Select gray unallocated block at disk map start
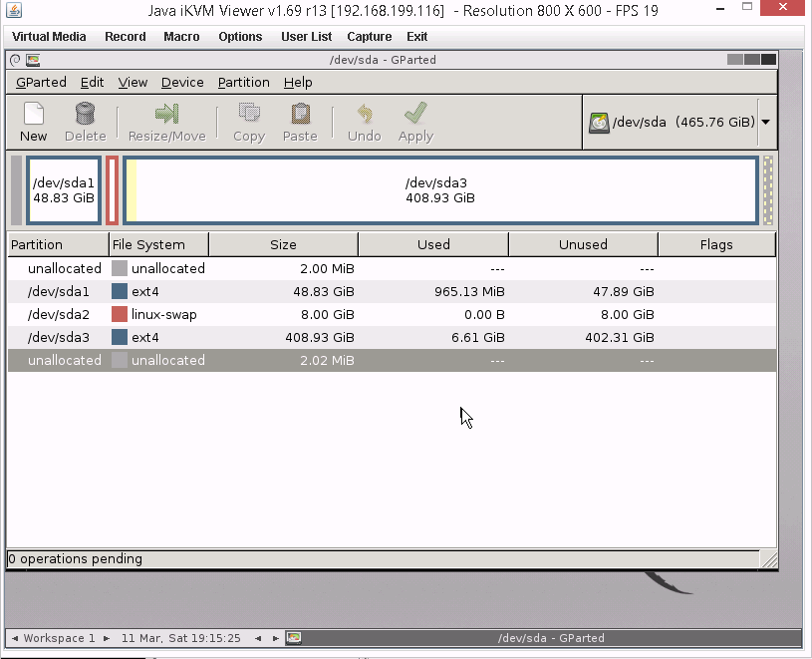 tap(17, 190)
